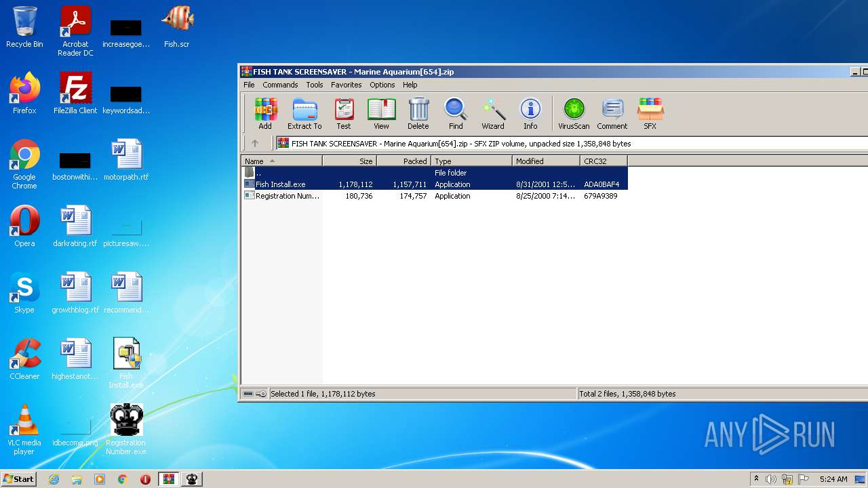Select Recycle Bin desktop icon

click(24, 27)
